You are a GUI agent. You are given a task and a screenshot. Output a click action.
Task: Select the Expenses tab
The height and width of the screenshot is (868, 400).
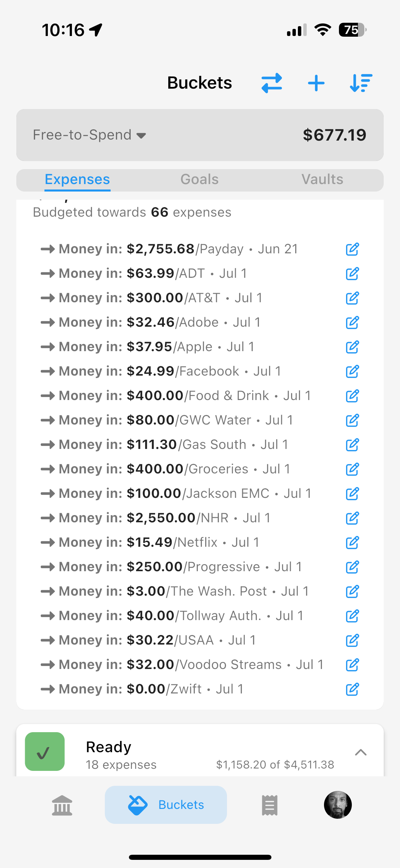(x=77, y=179)
